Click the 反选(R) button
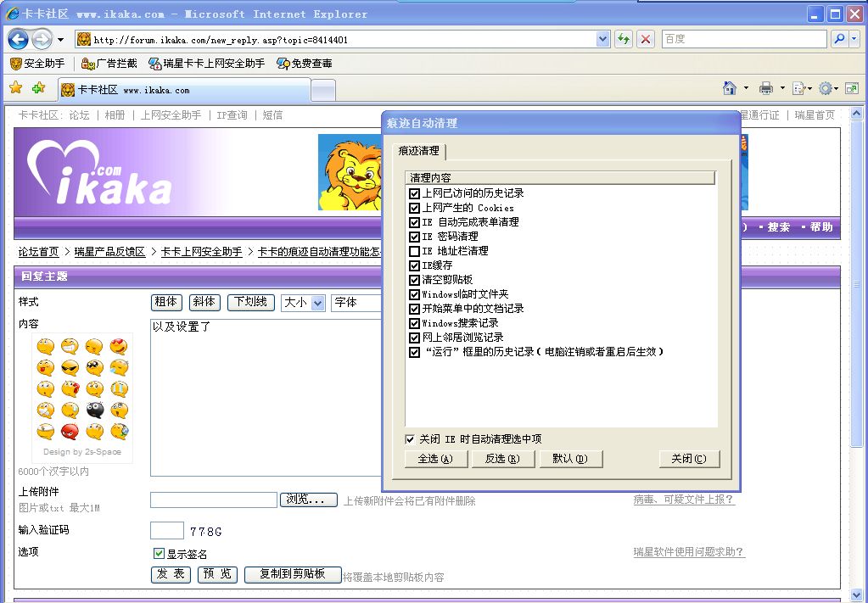Screen dimensions: 868x603 (502, 459)
